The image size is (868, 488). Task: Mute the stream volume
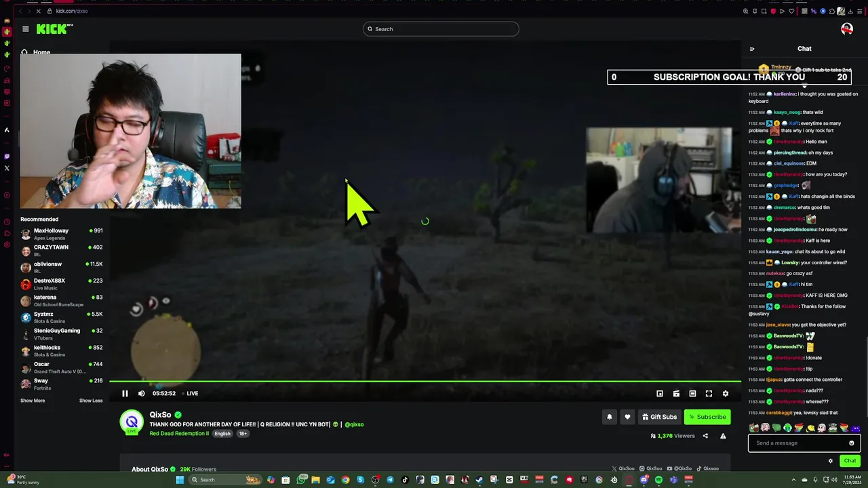tap(141, 393)
